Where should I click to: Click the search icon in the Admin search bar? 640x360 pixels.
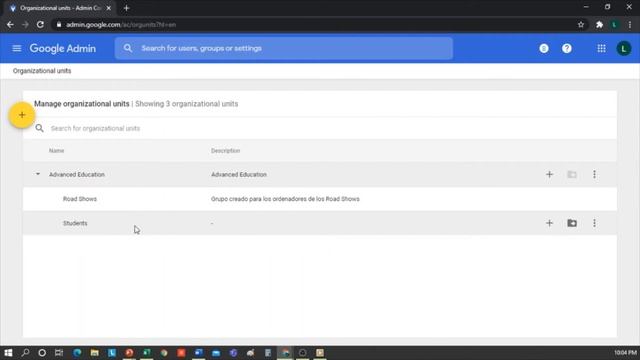128,48
